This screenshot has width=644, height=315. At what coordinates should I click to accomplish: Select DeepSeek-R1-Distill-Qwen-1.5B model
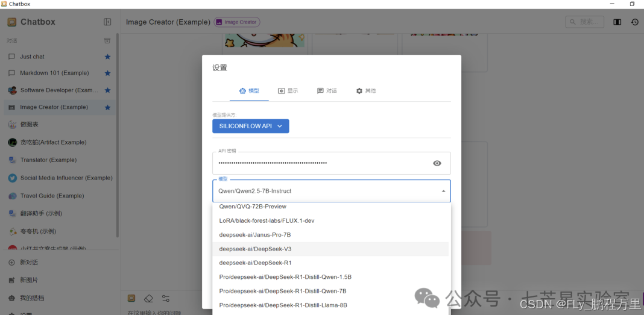330,277
